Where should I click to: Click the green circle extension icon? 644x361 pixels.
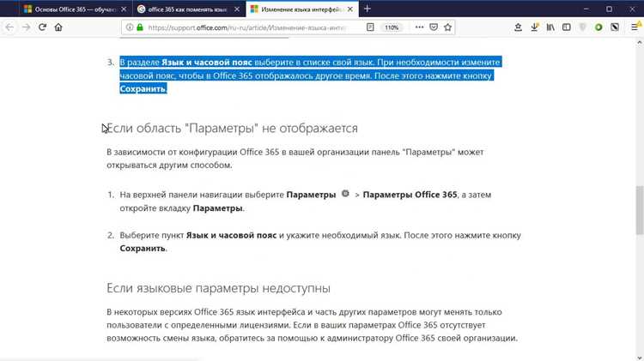[598, 27]
